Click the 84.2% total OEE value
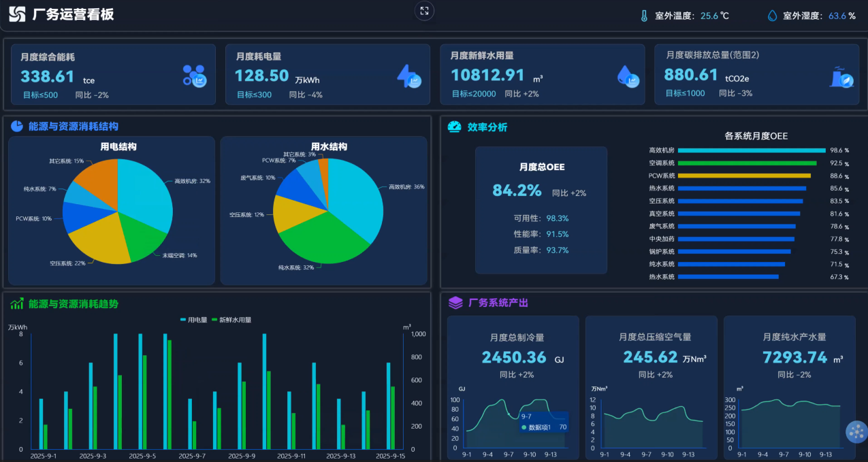This screenshot has height=462, width=868. pos(517,191)
